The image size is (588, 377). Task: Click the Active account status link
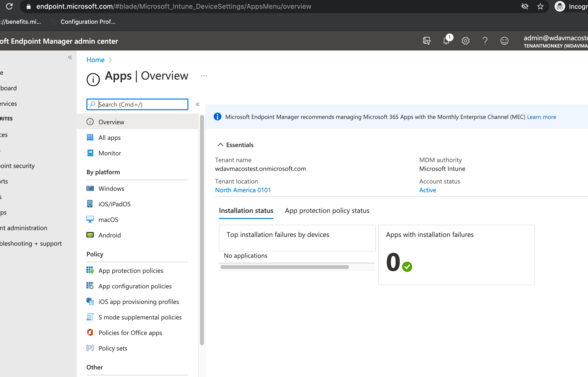tap(428, 190)
